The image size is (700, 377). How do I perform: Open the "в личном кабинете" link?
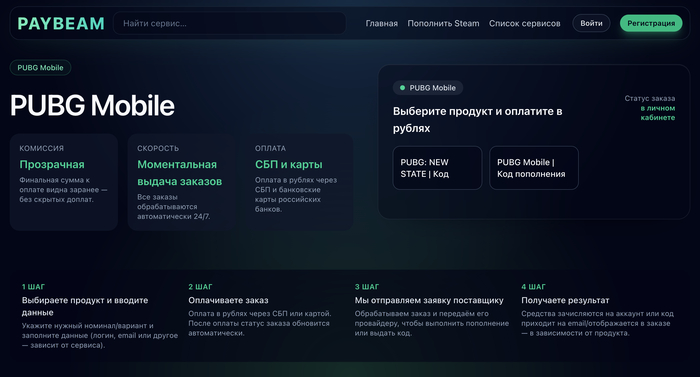(658, 113)
